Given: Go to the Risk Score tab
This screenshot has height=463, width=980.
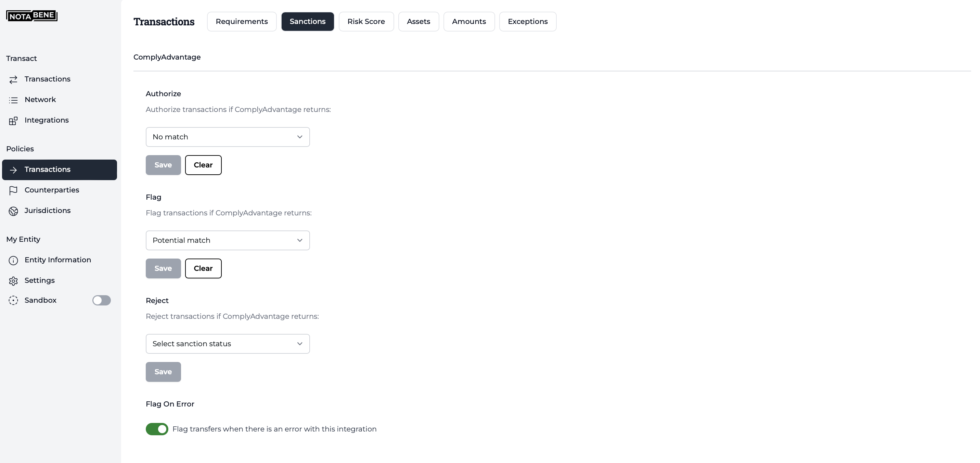Looking at the screenshot, I should pos(366,21).
